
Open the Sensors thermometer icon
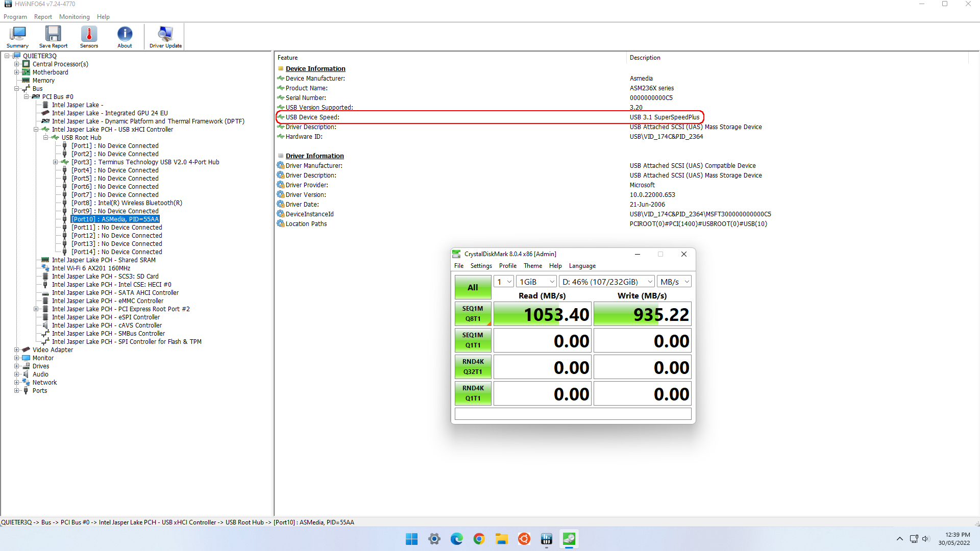(x=89, y=37)
